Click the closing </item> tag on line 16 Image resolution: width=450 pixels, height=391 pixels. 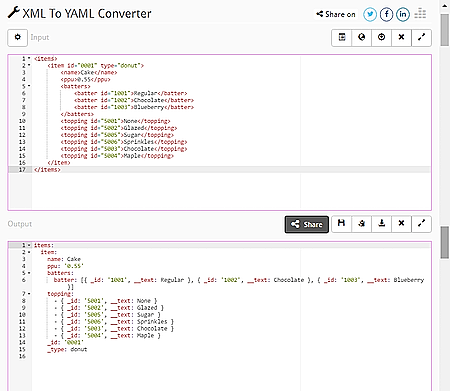59,163
